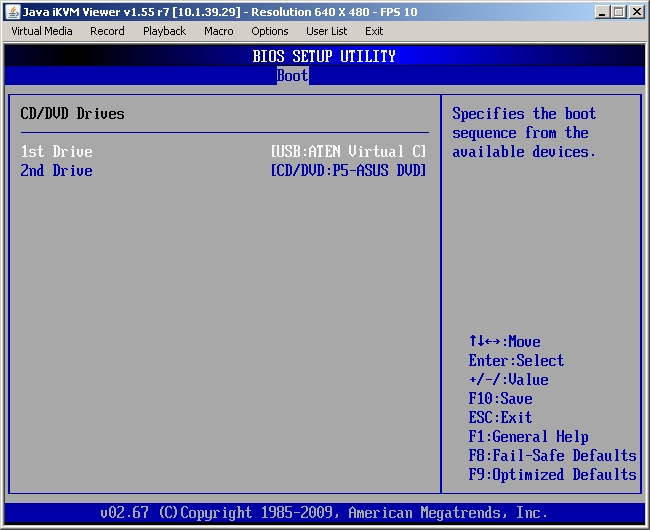Maximize the iKVM Viewer window
The width and height of the screenshot is (650, 530).
click(619, 12)
